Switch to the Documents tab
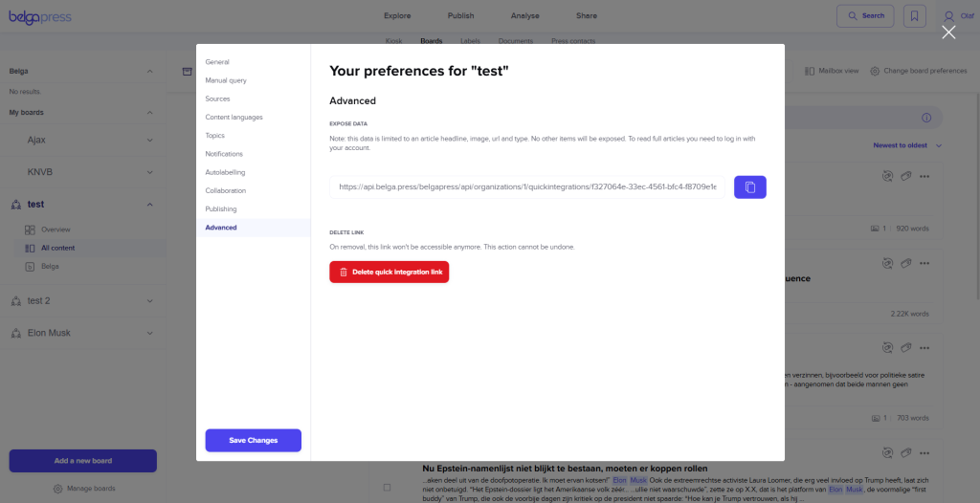This screenshot has width=980, height=503. click(516, 41)
